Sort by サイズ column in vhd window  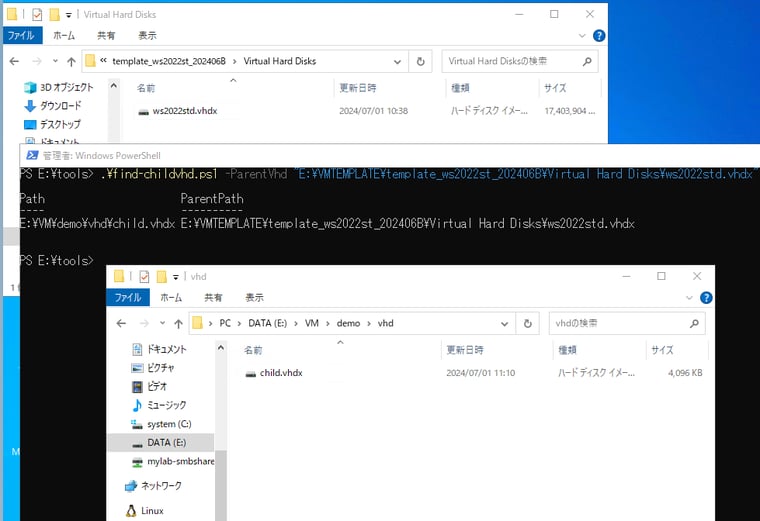pyautogui.click(x=662, y=350)
